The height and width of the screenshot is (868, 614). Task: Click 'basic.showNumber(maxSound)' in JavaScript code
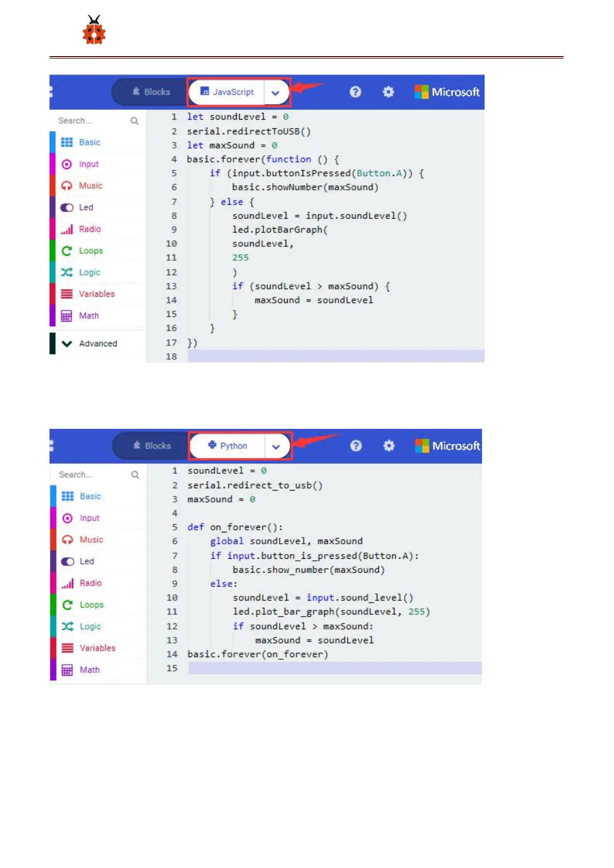[x=305, y=187]
